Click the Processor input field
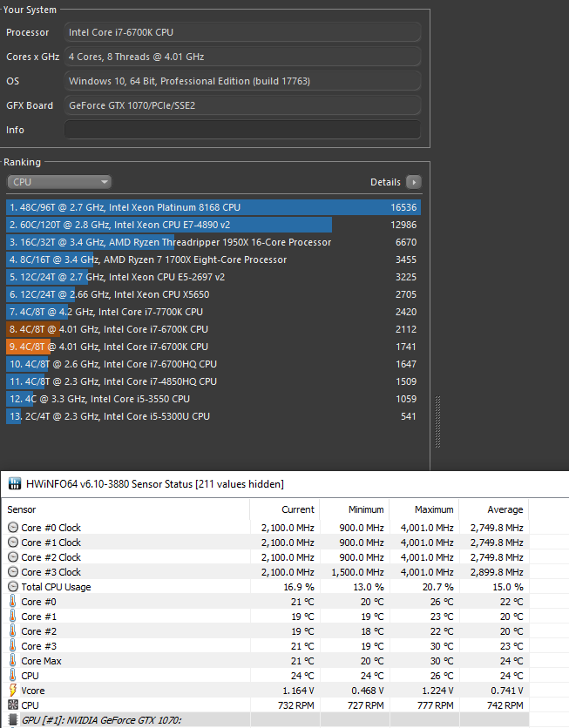The width and height of the screenshot is (569, 728). point(242,32)
